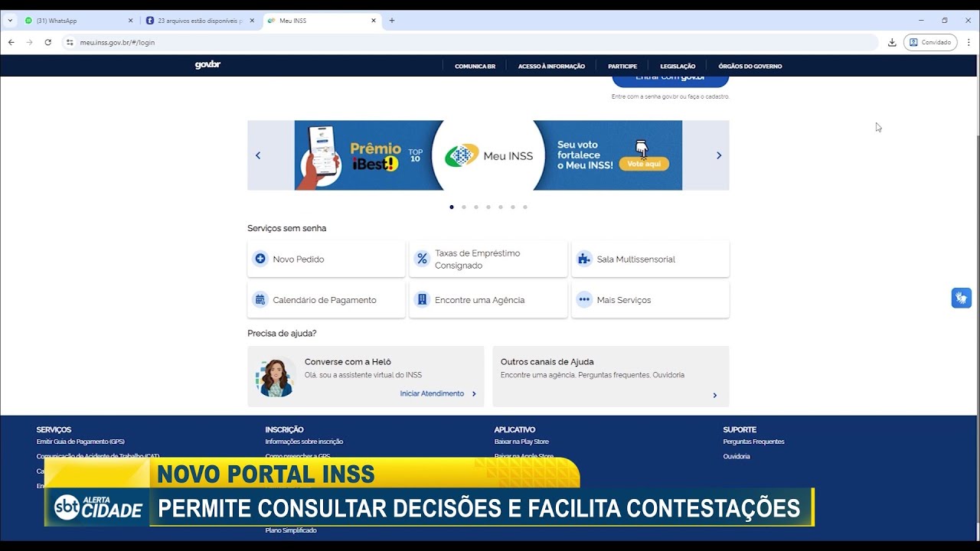Image resolution: width=980 pixels, height=551 pixels.
Task: Open the VLibras accessibility hand icon
Action: (x=961, y=298)
